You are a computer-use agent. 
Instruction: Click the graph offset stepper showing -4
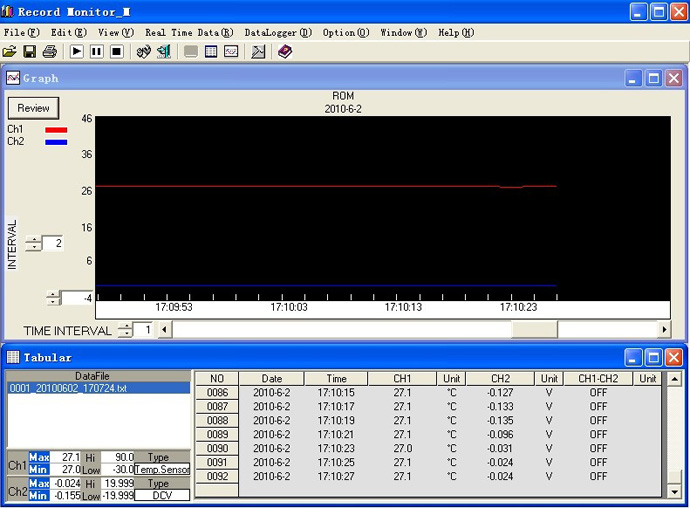[x=53, y=298]
